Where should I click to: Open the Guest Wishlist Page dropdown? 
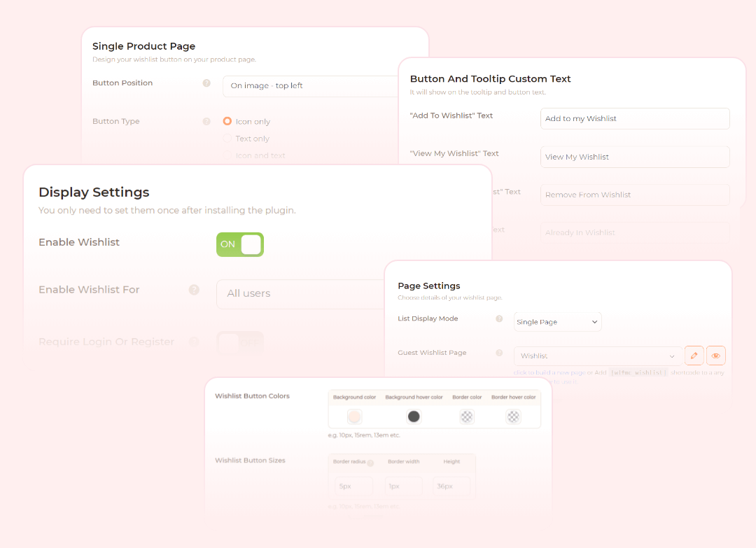[x=598, y=356]
